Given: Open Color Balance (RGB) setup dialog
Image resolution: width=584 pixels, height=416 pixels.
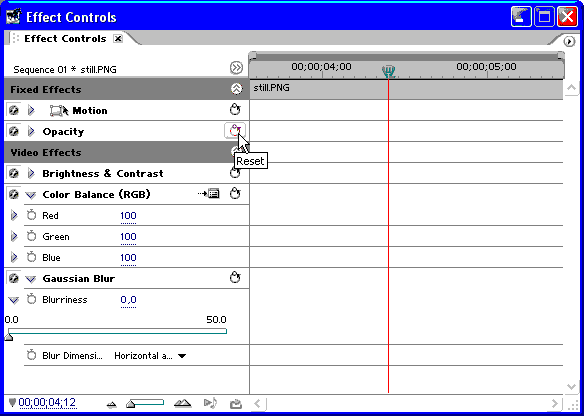Looking at the screenshot, I should click(209, 194).
